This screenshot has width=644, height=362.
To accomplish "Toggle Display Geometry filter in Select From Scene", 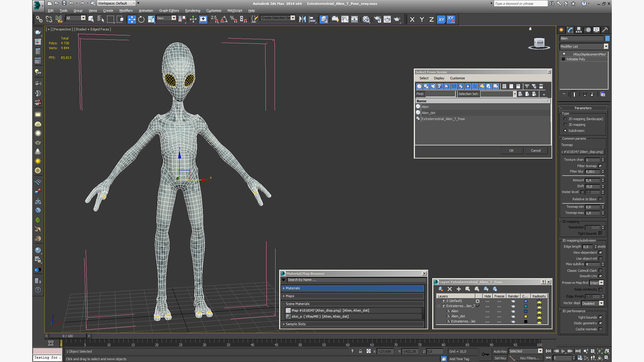I will [419, 86].
